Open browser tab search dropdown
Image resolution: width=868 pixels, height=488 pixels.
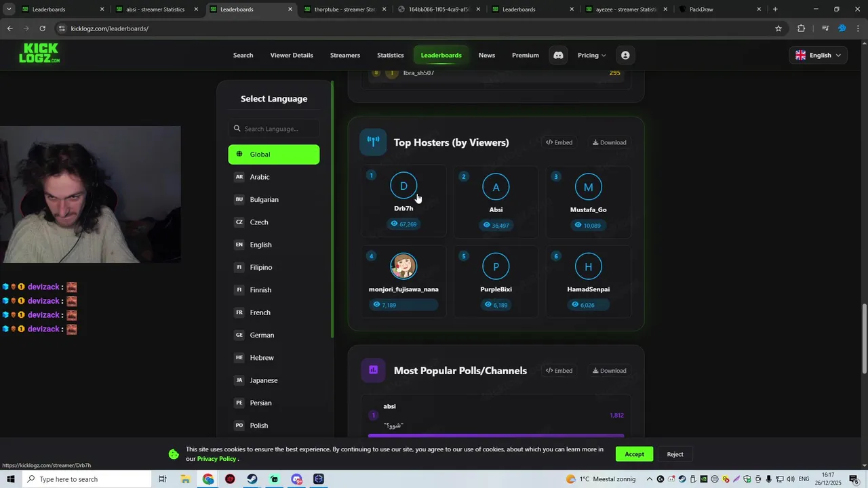9,9
